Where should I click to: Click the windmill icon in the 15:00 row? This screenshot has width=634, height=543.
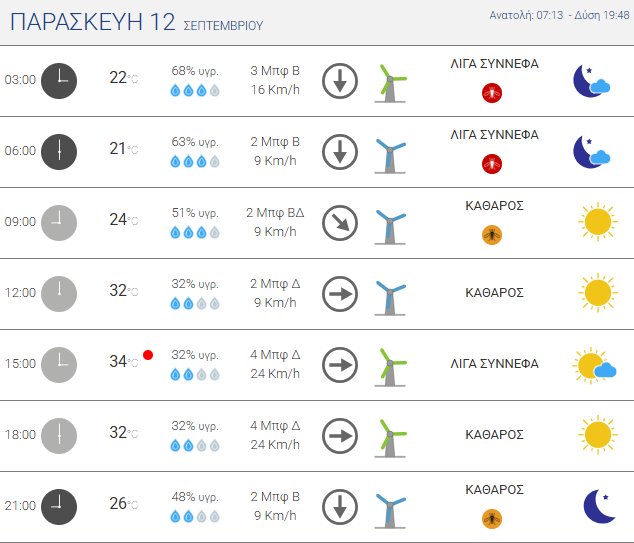click(x=389, y=364)
